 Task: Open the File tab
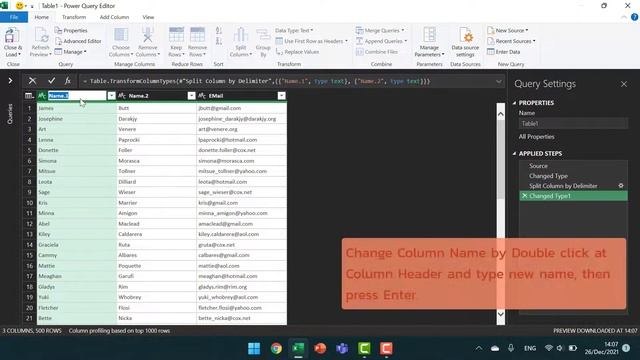14,17
